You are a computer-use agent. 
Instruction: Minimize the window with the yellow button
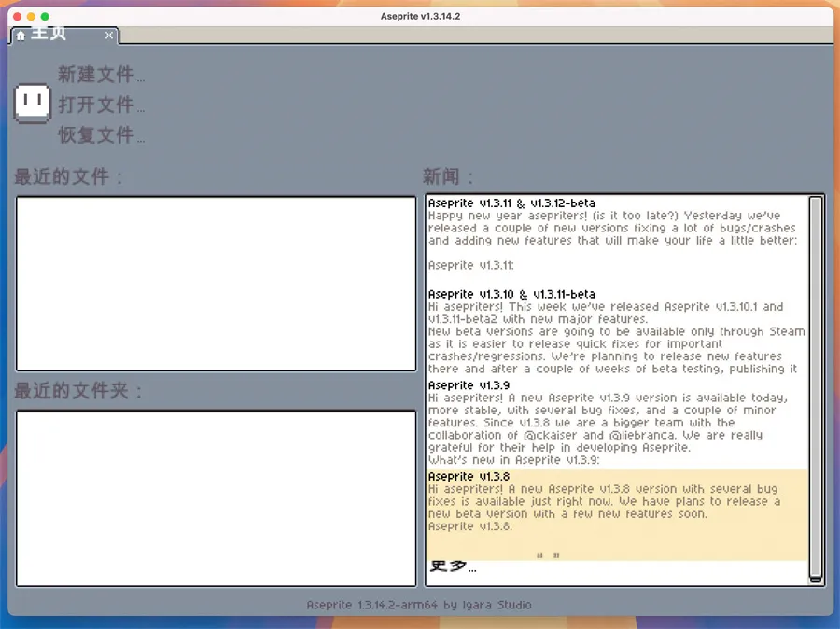coord(31,17)
